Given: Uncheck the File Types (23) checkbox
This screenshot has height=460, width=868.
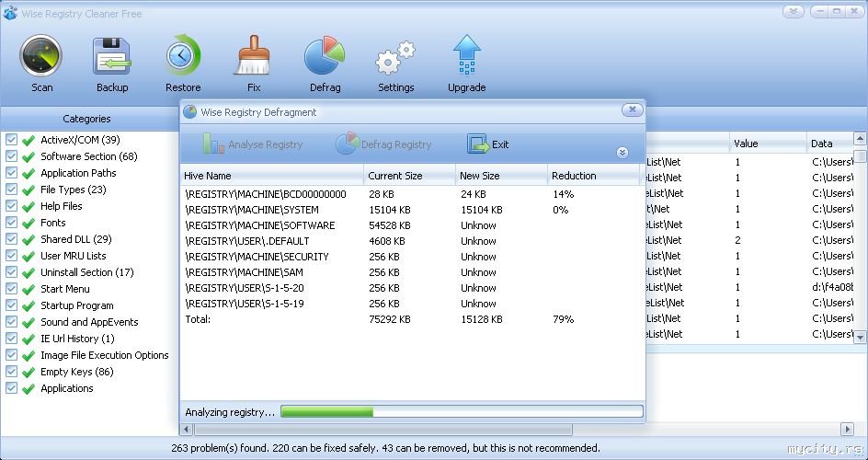Looking at the screenshot, I should [x=11, y=190].
